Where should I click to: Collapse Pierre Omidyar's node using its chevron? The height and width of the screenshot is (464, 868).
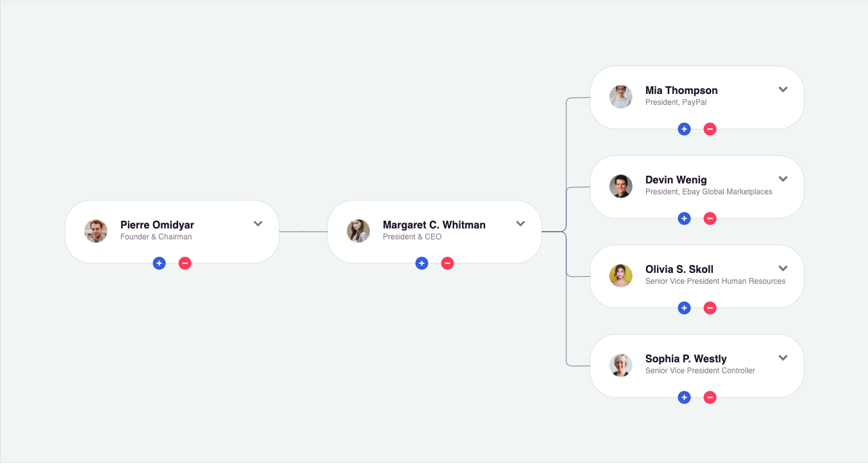click(258, 223)
